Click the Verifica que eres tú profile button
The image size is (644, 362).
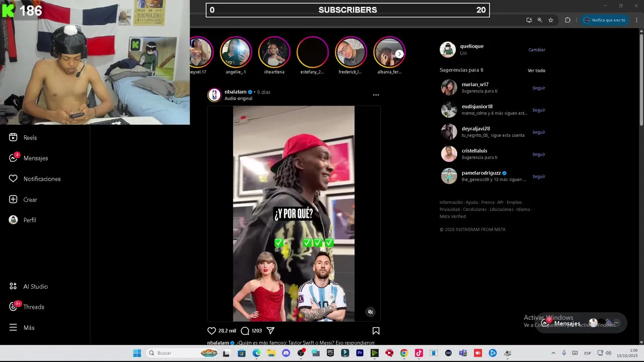(x=604, y=20)
